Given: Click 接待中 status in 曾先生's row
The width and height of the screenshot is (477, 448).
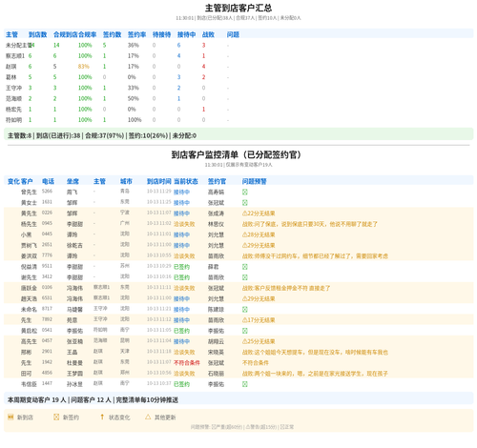Looking at the screenshot, I should pos(181,193).
